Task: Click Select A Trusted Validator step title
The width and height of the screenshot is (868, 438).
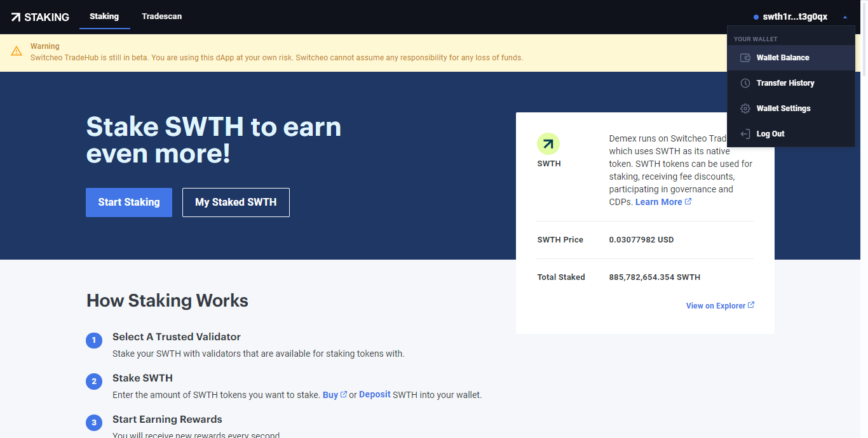Action: (x=177, y=337)
